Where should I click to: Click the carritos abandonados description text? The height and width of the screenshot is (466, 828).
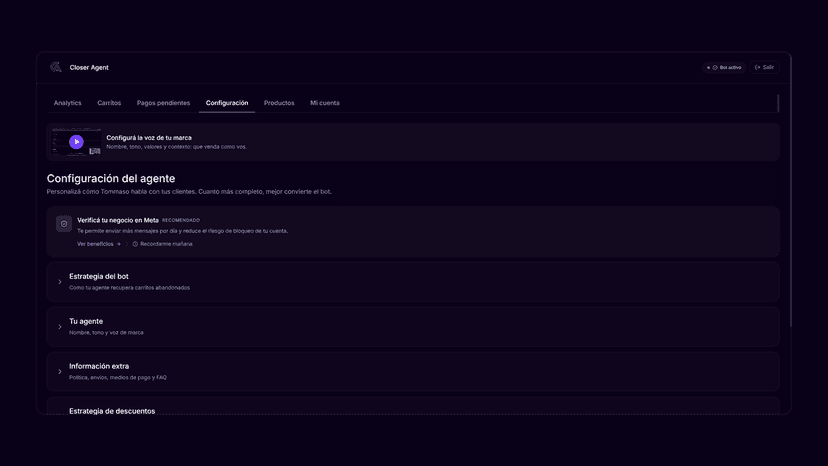point(129,288)
